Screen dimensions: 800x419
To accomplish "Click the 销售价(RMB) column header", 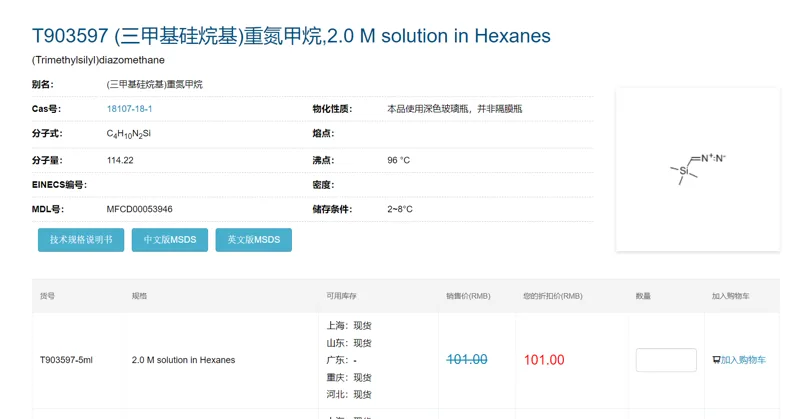I will 468,296.
